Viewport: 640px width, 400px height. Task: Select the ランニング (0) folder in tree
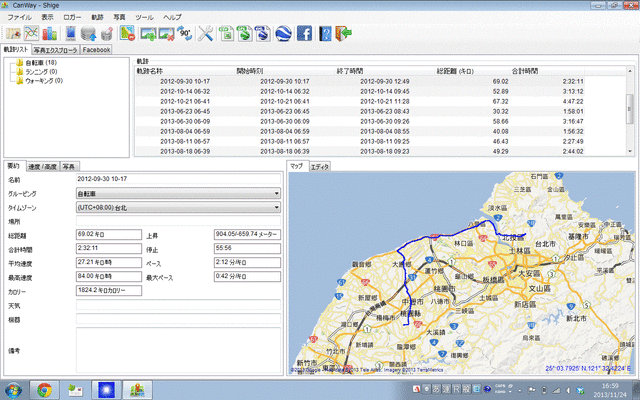[x=42, y=71]
